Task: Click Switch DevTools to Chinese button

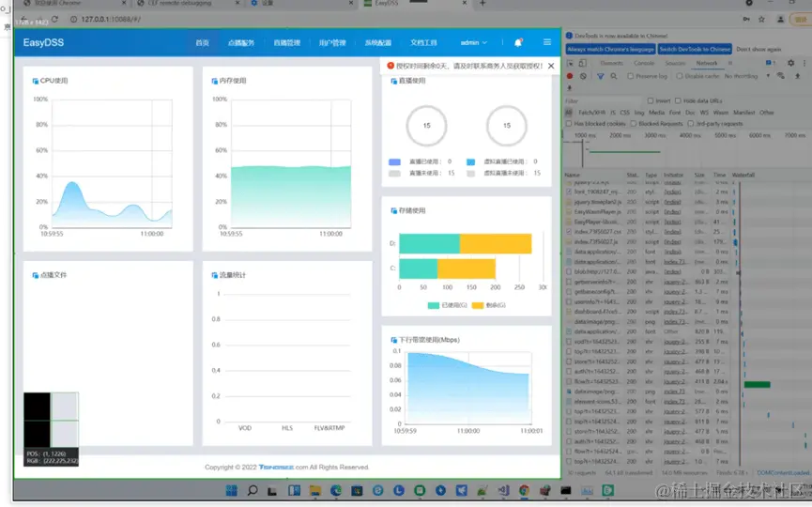Action: click(x=695, y=49)
